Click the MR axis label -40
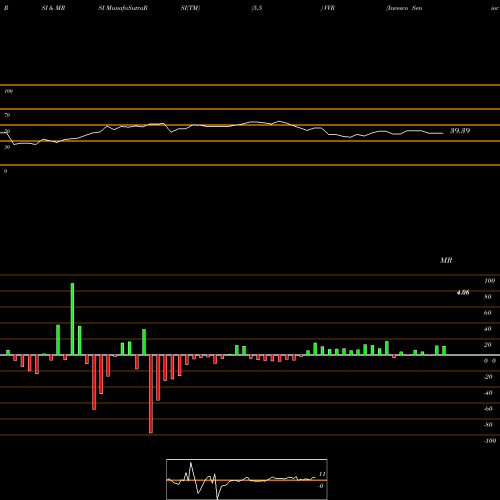 coord(488,393)
